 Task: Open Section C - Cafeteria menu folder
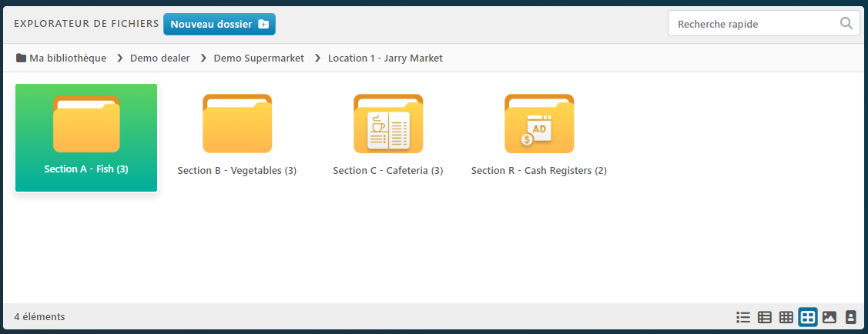(388, 124)
